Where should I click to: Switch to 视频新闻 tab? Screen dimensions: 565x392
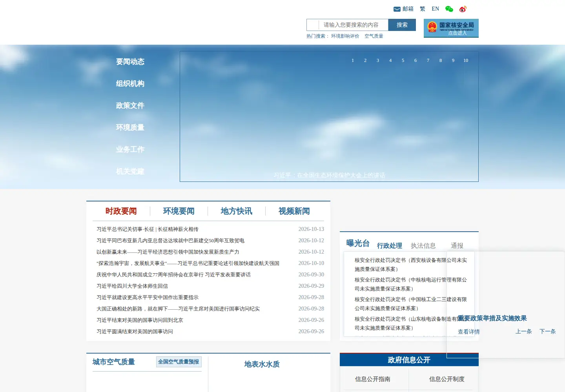[294, 211]
